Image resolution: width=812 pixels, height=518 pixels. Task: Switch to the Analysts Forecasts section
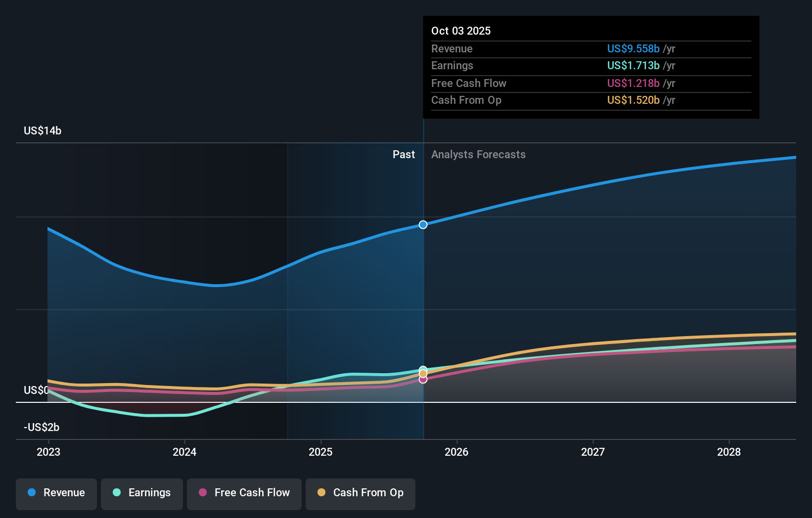[478, 154]
